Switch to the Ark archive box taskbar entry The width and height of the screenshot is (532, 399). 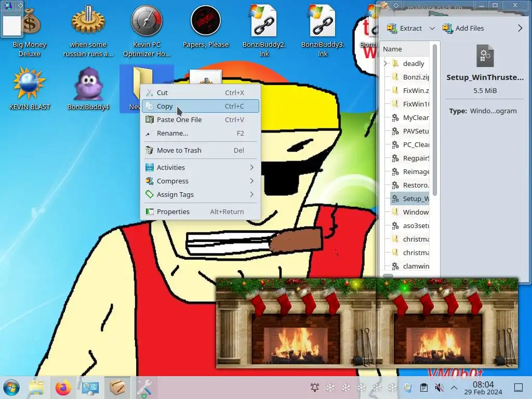click(x=117, y=388)
